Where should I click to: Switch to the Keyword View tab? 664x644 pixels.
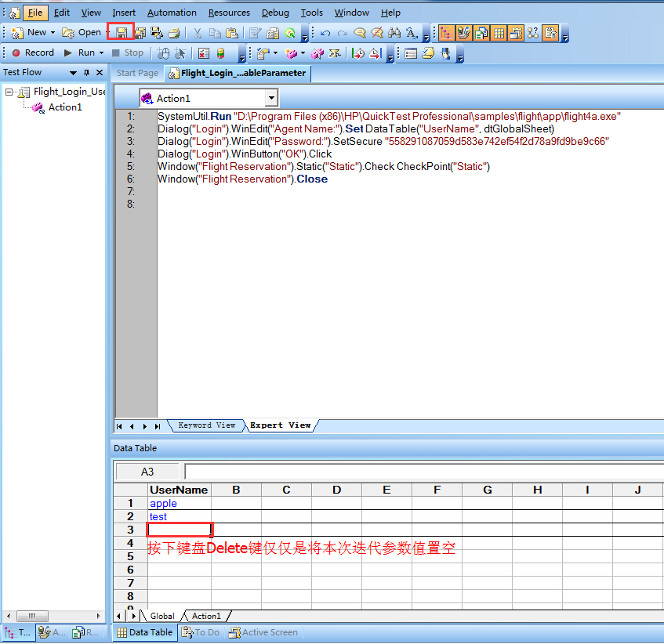[207, 425]
